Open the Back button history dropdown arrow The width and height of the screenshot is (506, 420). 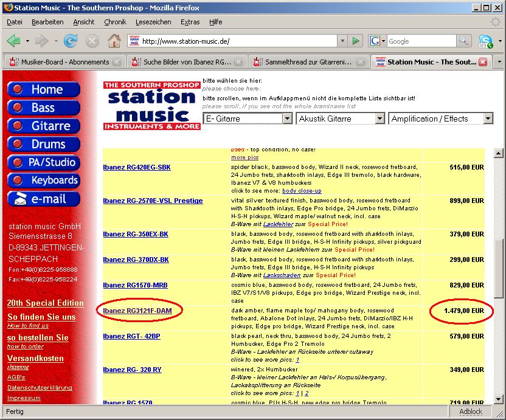click(x=27, y=41)
